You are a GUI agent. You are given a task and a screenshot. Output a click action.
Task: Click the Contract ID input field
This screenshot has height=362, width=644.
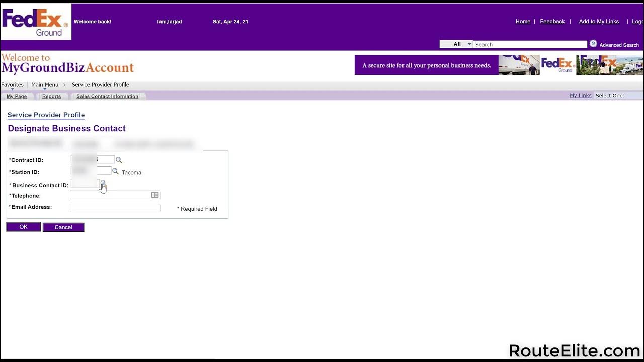click(93, 160)
